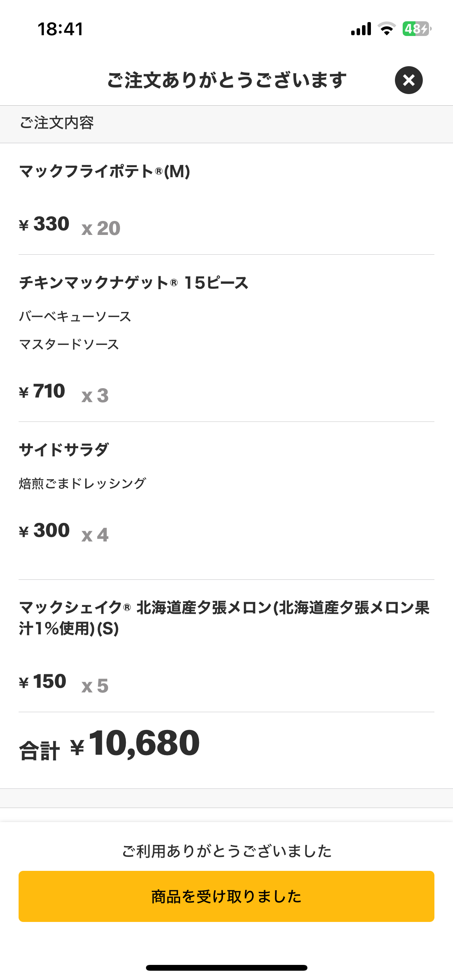Tap the ¥710 nugget price
The width and height of the screenshot is (453, 980).
click(42, 391)
